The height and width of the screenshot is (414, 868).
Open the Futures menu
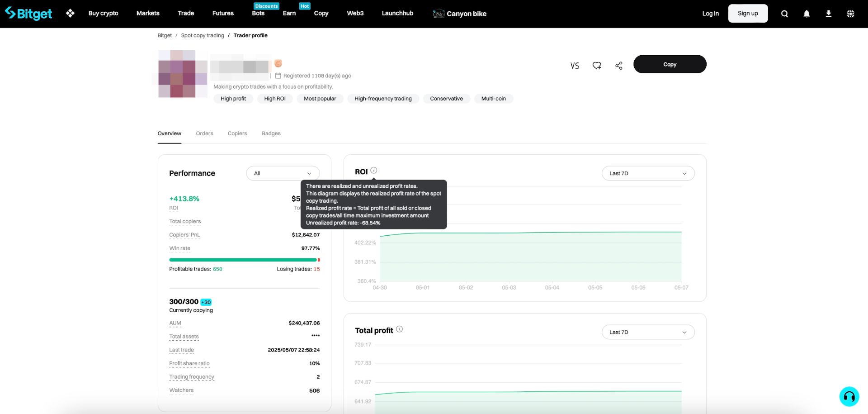tap(223, 14)
